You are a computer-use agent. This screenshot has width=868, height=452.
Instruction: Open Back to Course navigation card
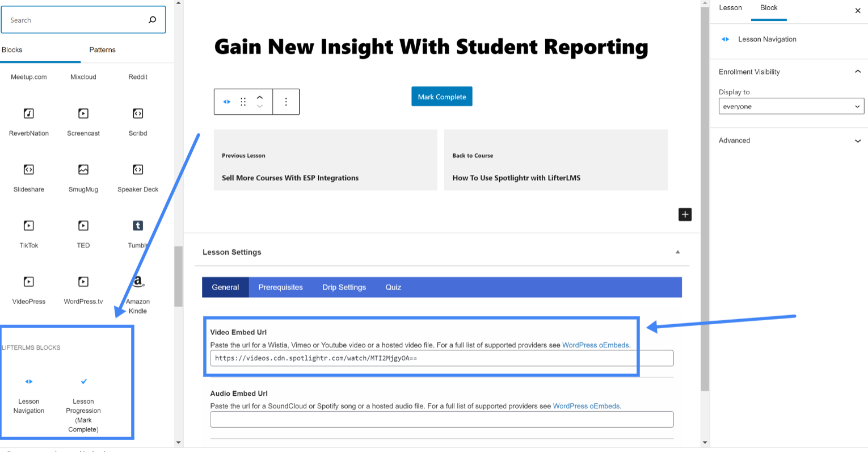pos(555,160)
